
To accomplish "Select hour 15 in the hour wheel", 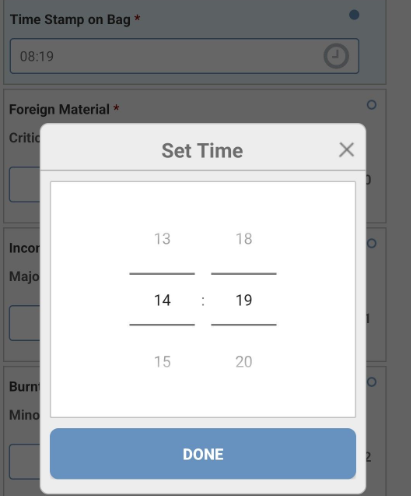I will click(x=162, y=362).
